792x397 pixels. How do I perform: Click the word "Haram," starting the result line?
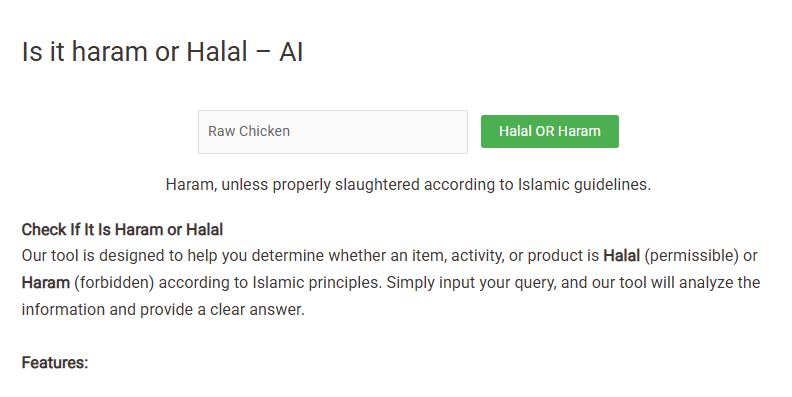click(191, 185)
